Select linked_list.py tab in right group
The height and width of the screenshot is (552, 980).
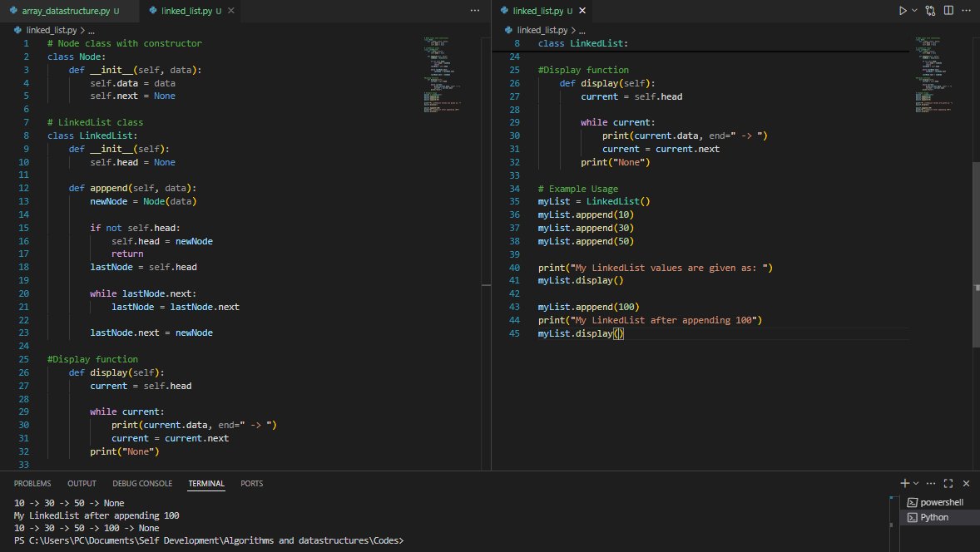(543, 11)
